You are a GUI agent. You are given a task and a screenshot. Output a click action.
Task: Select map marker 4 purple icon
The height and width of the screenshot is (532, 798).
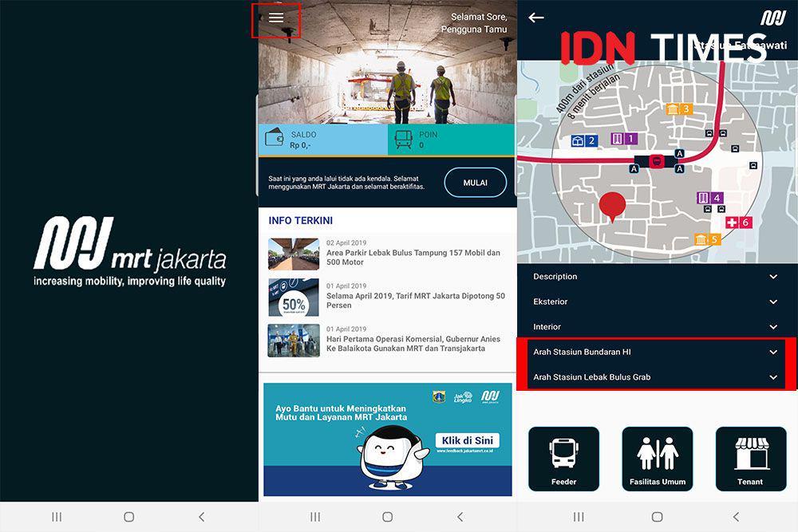pos(710,198)
